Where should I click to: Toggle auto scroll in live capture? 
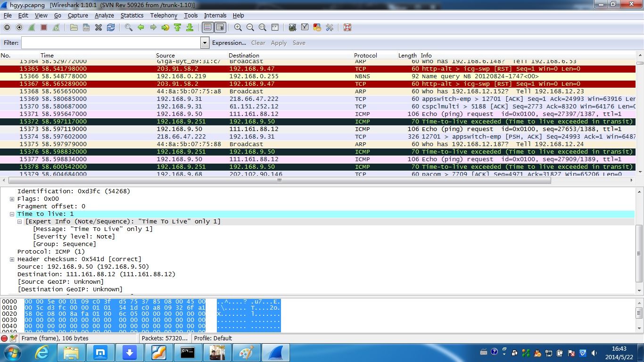click(x=220, y=28)
